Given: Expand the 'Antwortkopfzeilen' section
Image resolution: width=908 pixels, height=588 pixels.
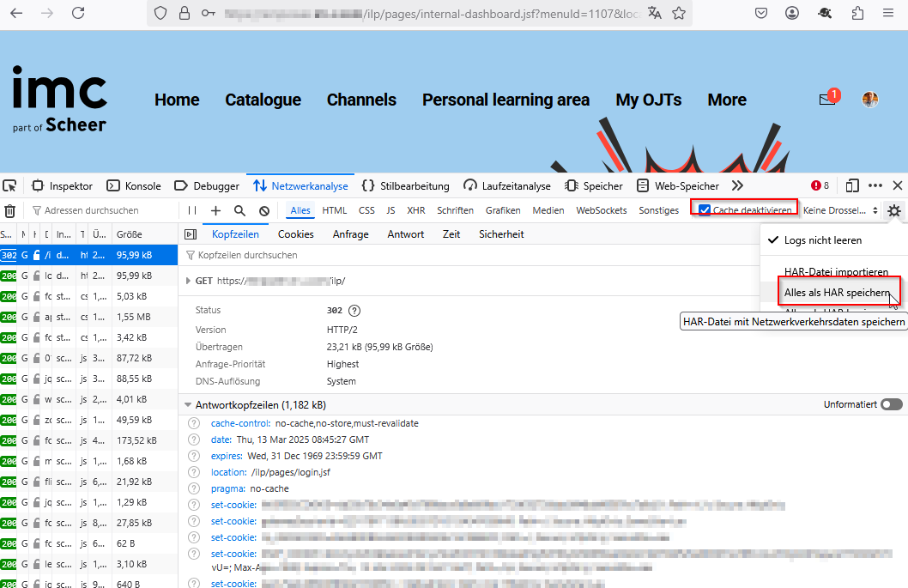Looking at the screenshot, I should pyautogui.click(x=187, y=403).
